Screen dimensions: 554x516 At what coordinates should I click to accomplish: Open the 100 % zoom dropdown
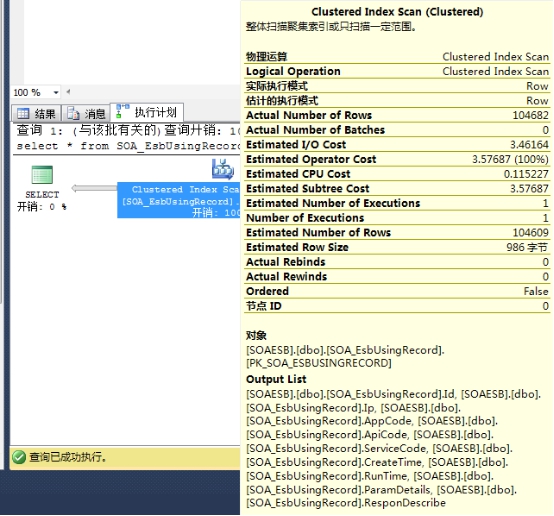point(56,93)
